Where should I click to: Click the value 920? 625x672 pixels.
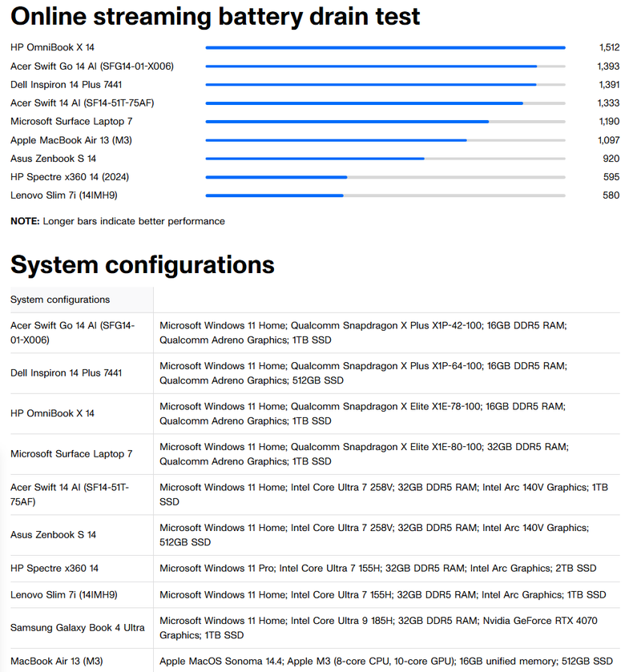(611, 159)
